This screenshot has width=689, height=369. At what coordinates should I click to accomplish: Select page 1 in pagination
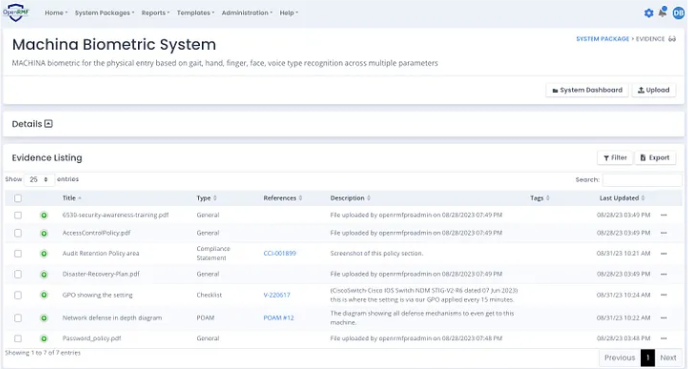[x=648, y=358]
